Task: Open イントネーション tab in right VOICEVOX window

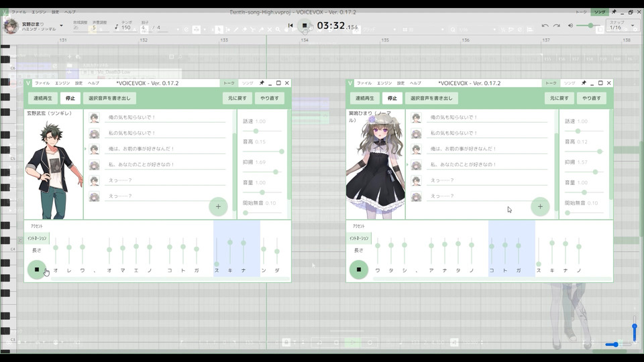Action: click(359, 238)
